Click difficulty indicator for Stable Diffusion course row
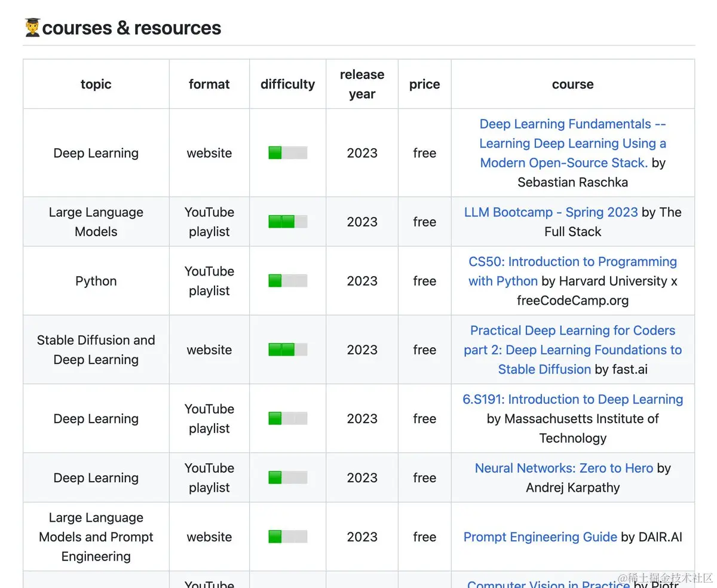 pos(287,350)
